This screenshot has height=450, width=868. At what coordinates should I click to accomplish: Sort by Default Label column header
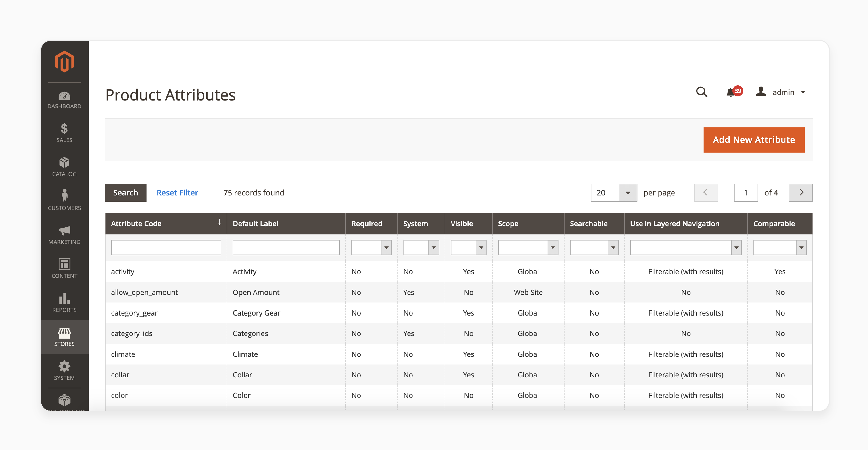pyautogui.click(x=287, y=224)
